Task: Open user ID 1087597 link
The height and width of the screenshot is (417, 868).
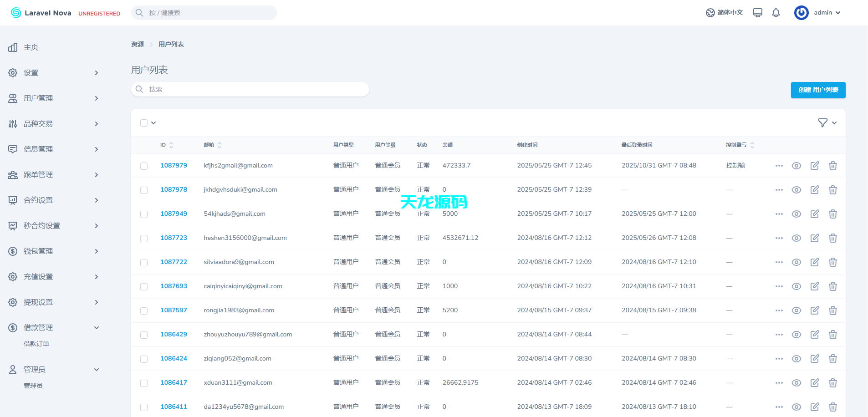Action: pyautogui.click(x=174, y=310)
